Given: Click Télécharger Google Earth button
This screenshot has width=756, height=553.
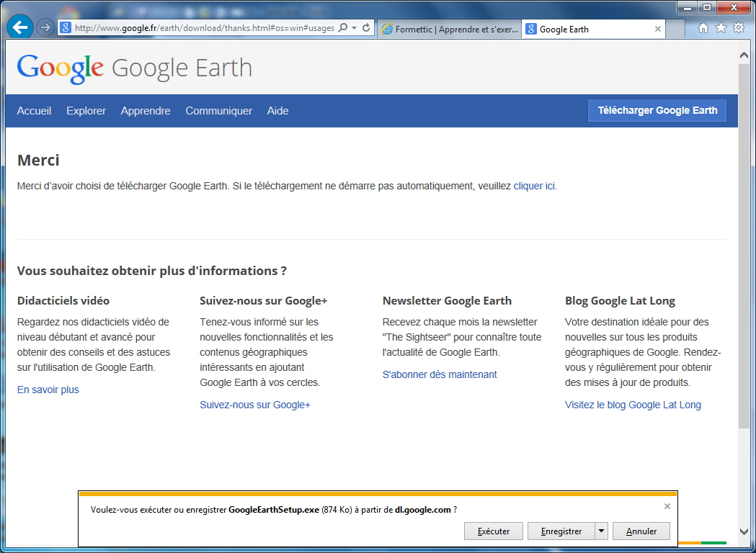Looking at the screenshot, I should pyautogui.click(x=657, y=110).
